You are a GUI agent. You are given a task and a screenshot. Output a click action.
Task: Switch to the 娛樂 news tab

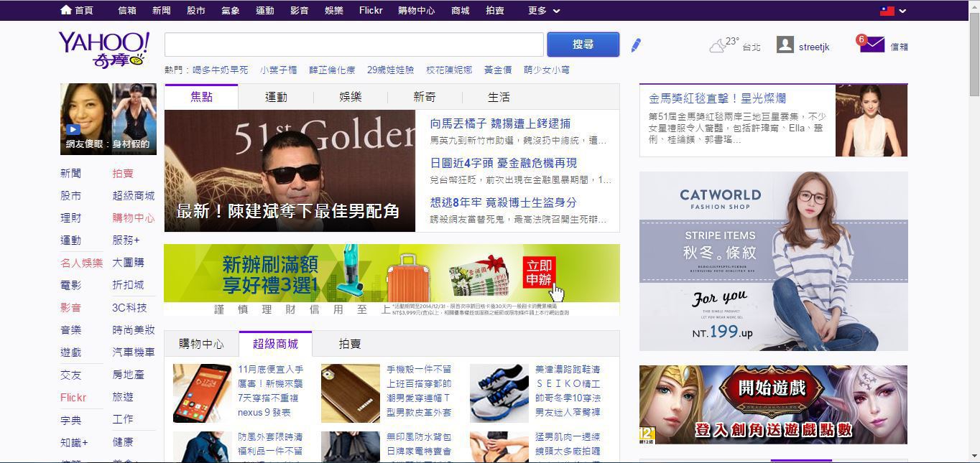coord(351,97)
